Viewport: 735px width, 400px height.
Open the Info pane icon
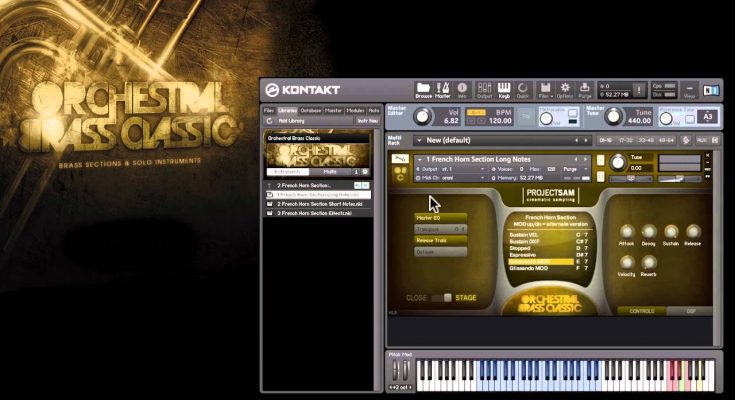[x=463, y=90]
